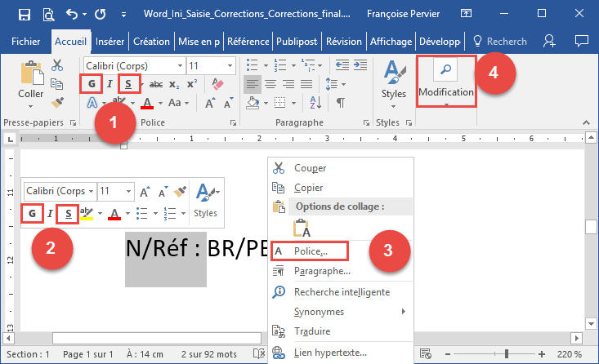Viewport: 599px width, 364px height.
Task: Toggle bold (G) in the ribbon
Action: click(92, 83)
